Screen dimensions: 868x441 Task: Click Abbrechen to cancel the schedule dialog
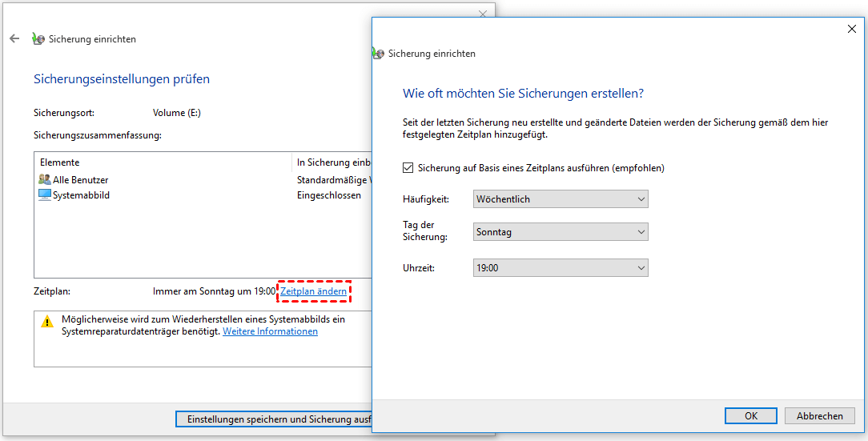(820, 416)
